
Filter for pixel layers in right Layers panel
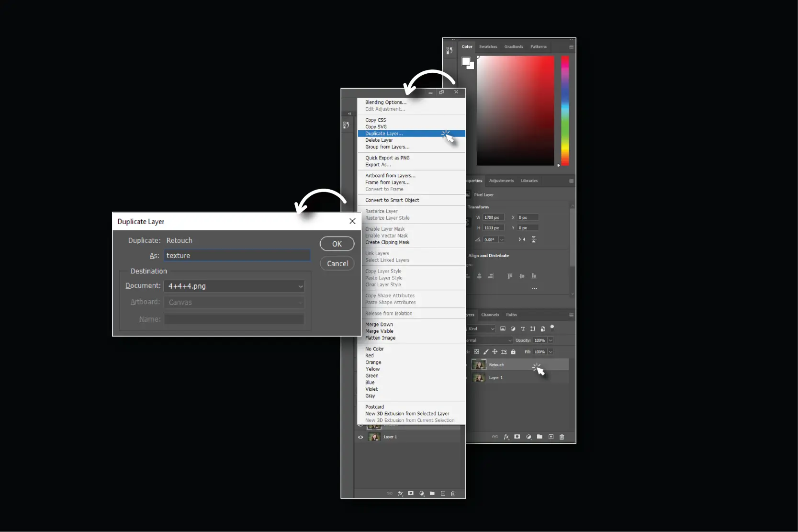[503, 329]
